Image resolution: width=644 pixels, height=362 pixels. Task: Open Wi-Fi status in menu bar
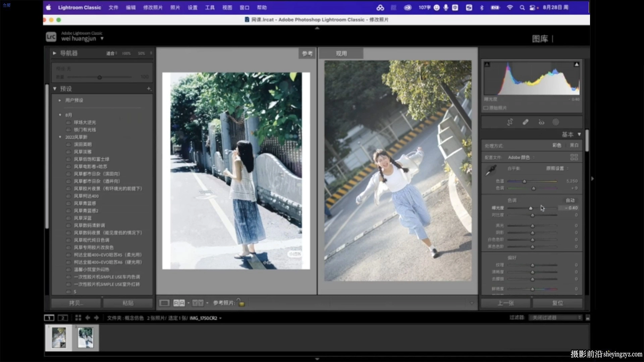click(510, 7)
